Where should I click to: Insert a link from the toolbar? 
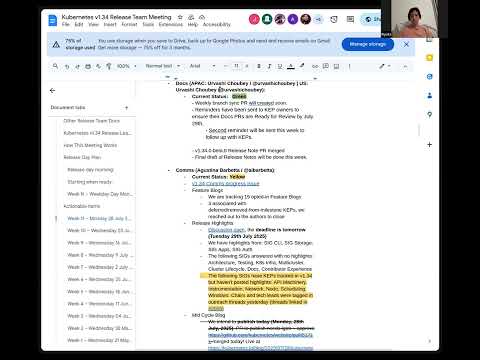pos(315,66)
